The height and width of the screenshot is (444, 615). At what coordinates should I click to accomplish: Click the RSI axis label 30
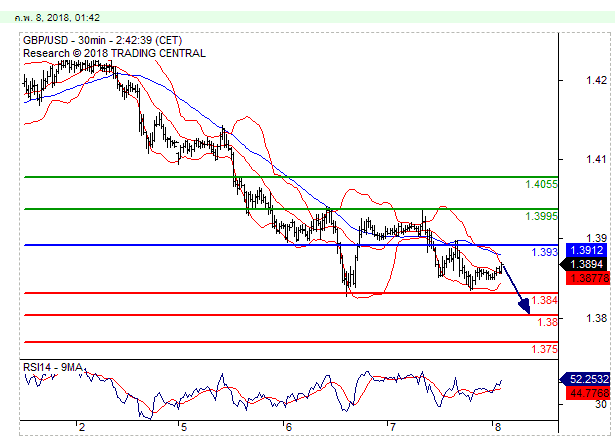tap(600, 404)
